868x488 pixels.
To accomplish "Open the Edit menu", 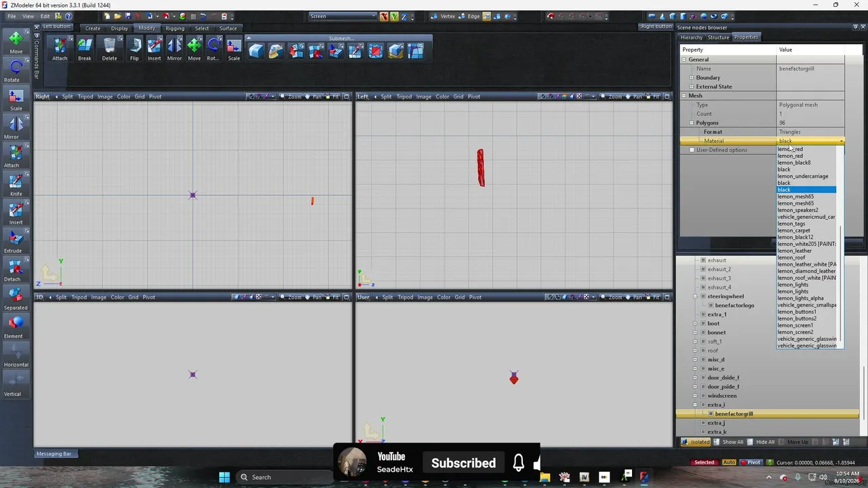I will (x=45, y=16).
